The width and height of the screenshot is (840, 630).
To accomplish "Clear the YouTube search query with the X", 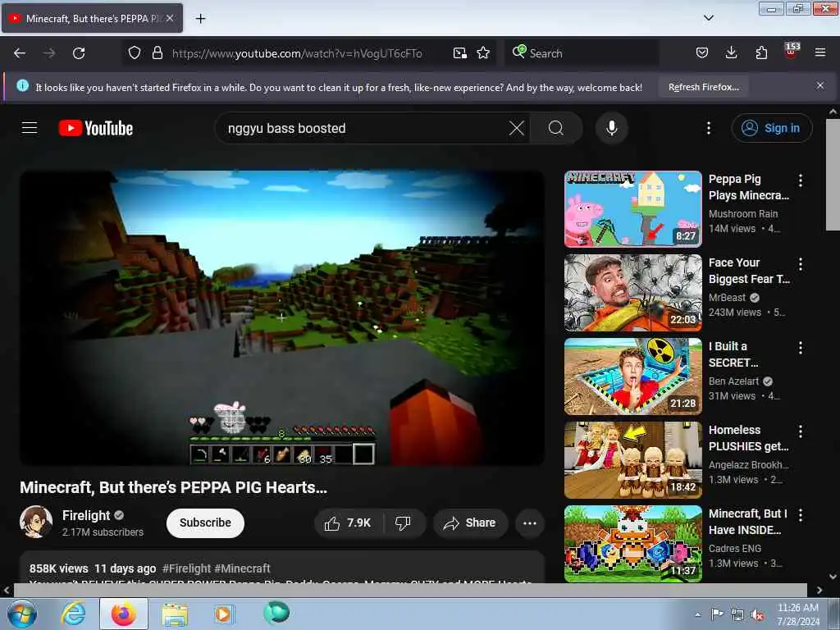I will tap(517, 128).
